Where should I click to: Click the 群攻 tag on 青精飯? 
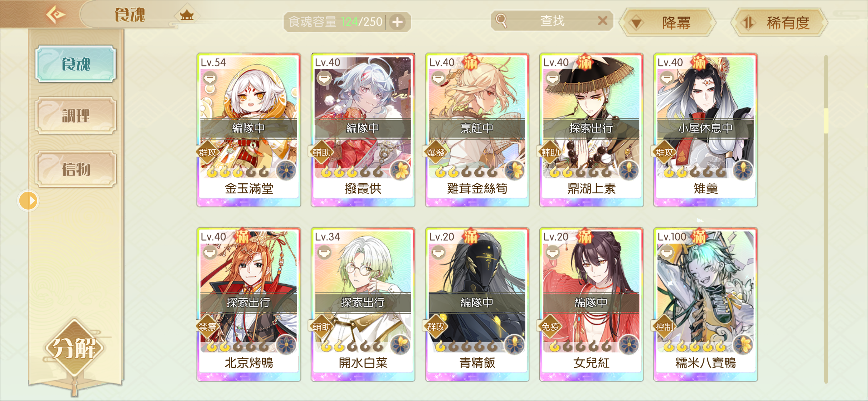pyautogui.click(x=435, y=326)
